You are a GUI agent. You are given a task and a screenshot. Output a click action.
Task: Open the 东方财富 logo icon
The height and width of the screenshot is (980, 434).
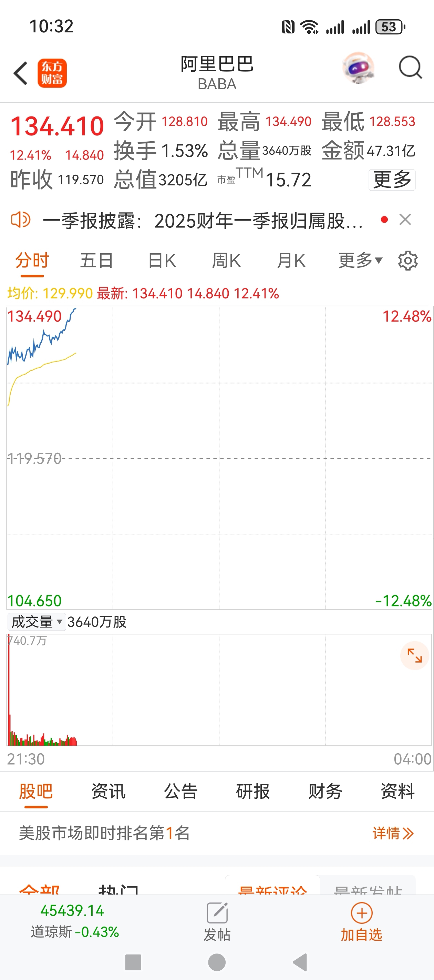[52, 73]
